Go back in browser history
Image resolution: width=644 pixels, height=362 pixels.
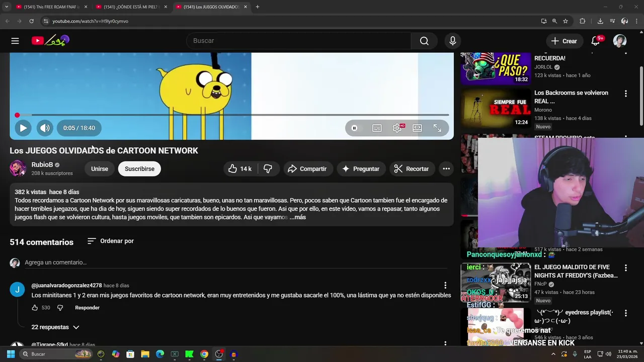(7, 21)
